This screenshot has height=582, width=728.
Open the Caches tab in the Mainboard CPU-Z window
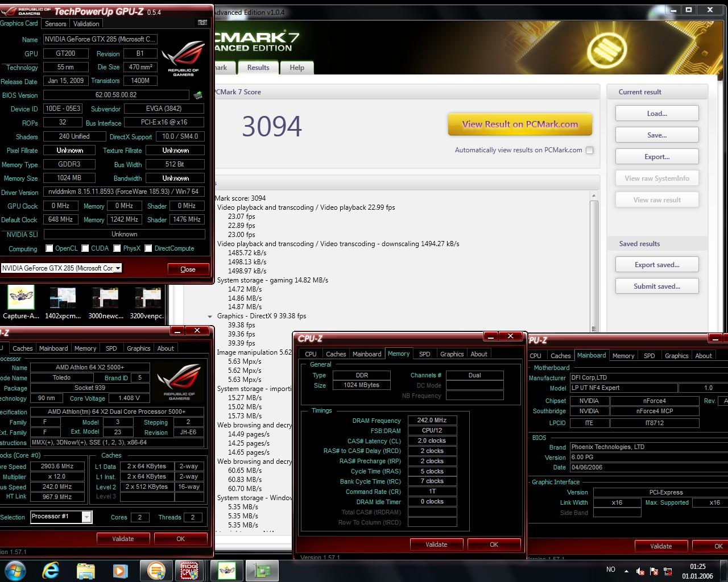point(561,356)
